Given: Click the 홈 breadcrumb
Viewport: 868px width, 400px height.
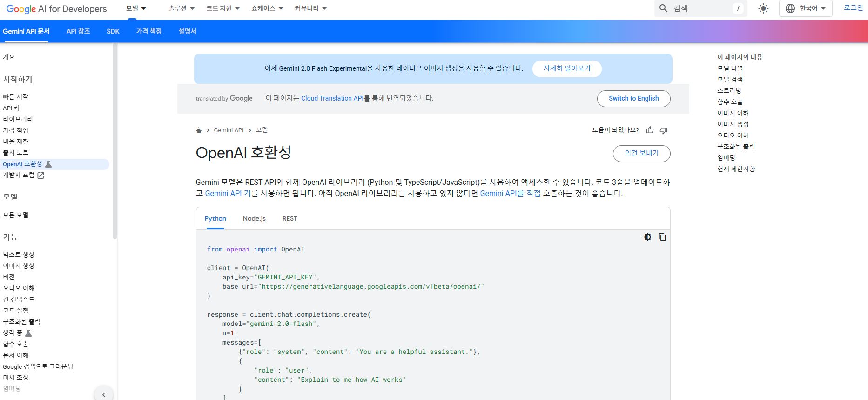Looking at the screenshot, I should [199, 130].
